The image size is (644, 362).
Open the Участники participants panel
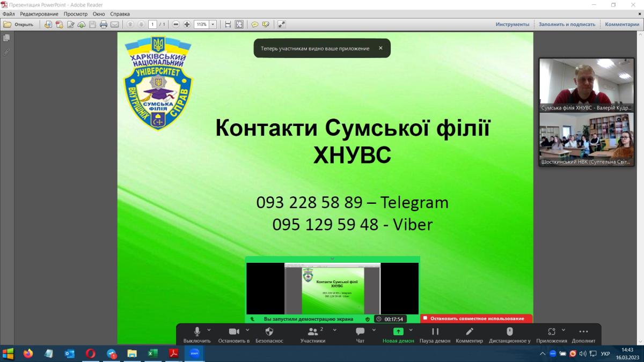313,335
